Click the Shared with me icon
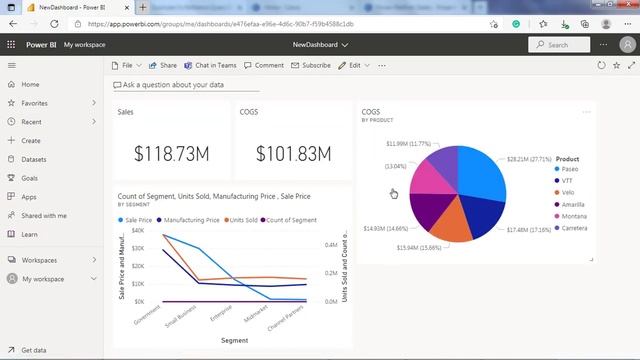The image size is (640, 360). coord(11,215)
